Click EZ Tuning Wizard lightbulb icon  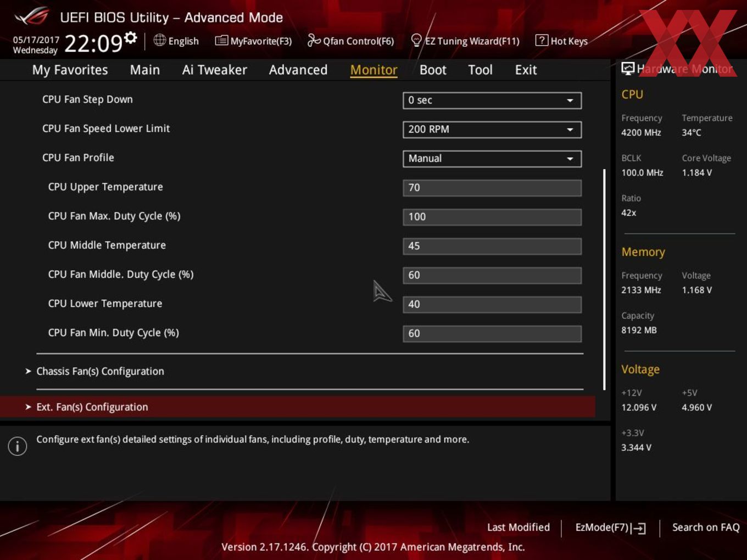(x=416, y=40)
